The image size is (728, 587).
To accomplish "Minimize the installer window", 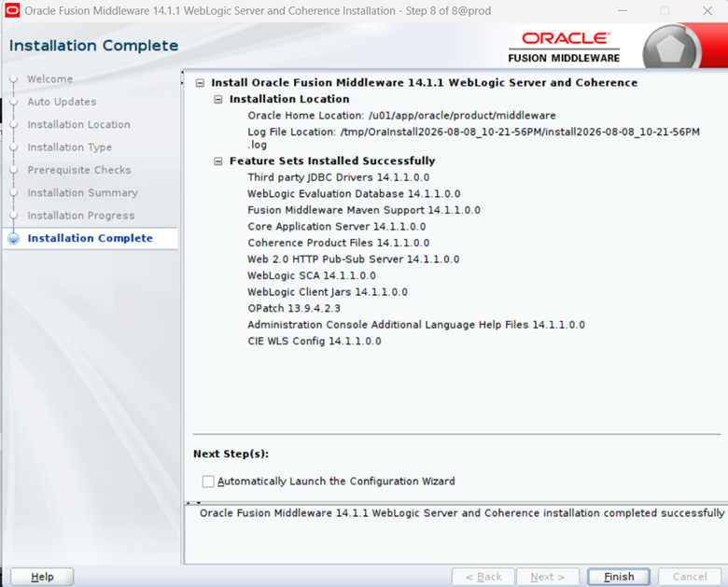I will (x=623, y=10).
